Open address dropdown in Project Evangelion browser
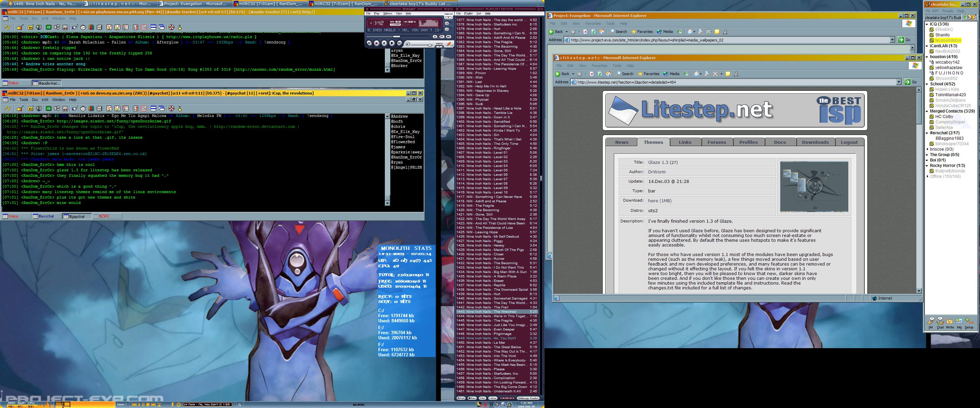 tap(893, 40)
